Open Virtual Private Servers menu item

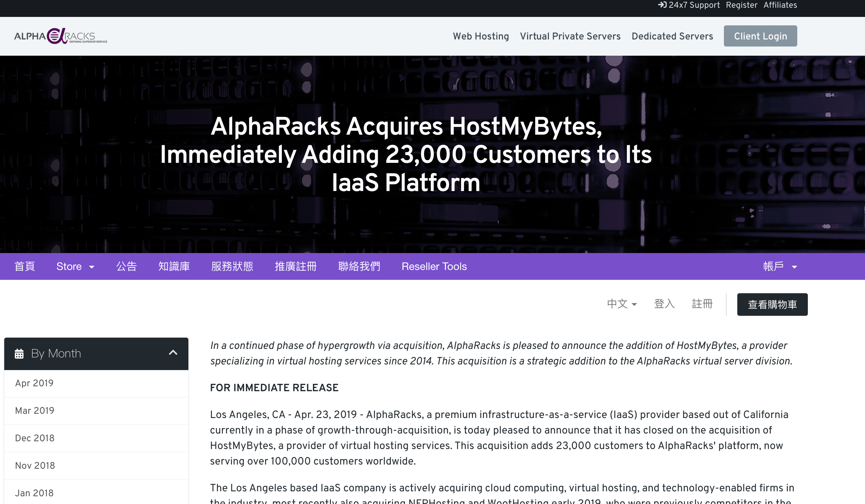click(x=570, y=36)
